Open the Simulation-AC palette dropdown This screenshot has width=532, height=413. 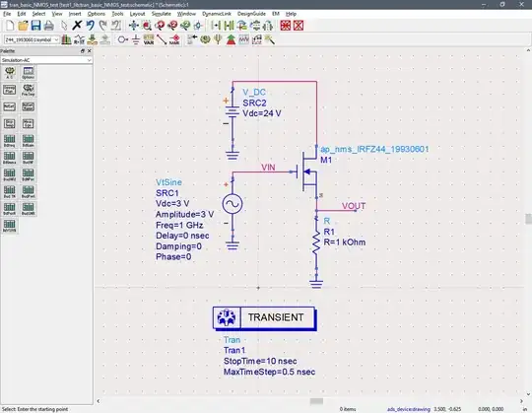tap(46, 60)
